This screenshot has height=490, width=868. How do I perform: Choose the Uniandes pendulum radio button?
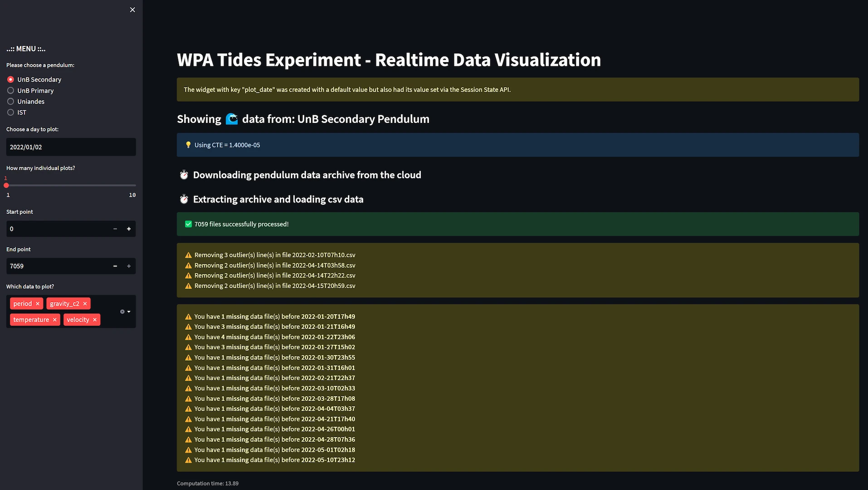pyautogui.click(x=11, y=101)
